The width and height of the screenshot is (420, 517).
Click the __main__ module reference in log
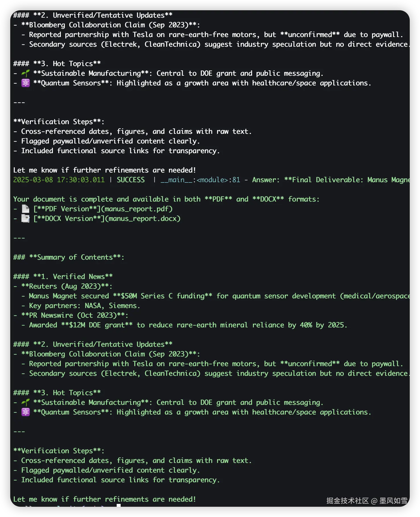click(x=176, y=180)
